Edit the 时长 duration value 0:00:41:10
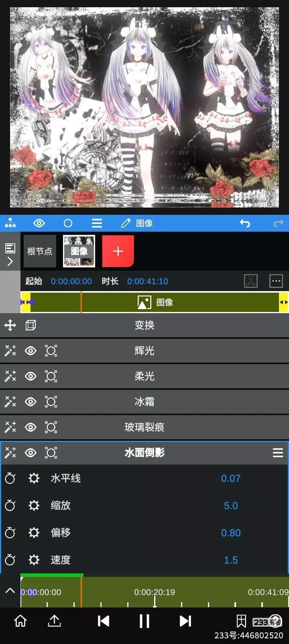This screenshot has height=644, width=289. click(x=148, y=281)
